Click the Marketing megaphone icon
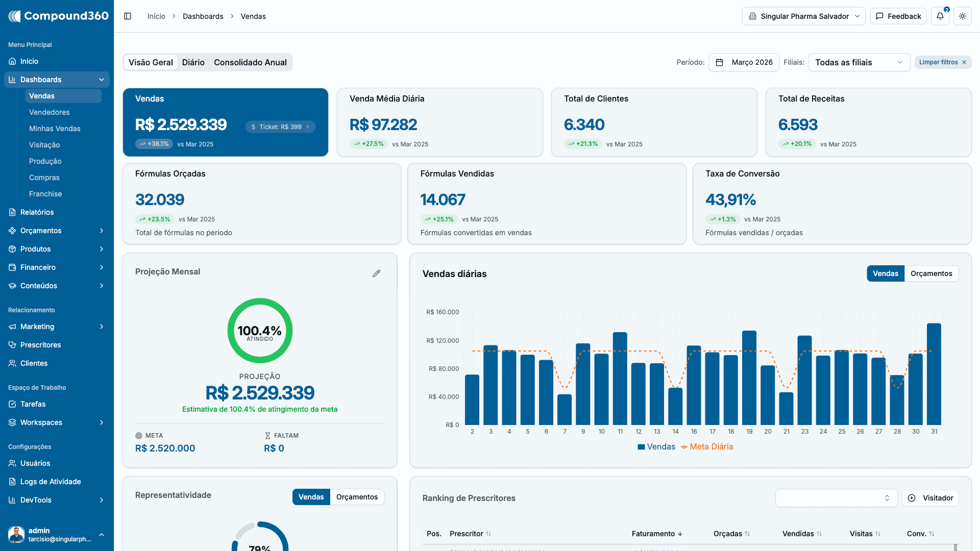This screenshot has height=551, width=980. point(12,327)
